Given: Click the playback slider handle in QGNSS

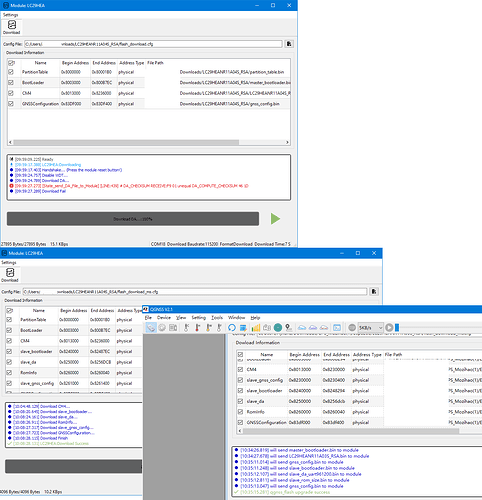Looking at the screenshot, I should [x=397, y=328].
